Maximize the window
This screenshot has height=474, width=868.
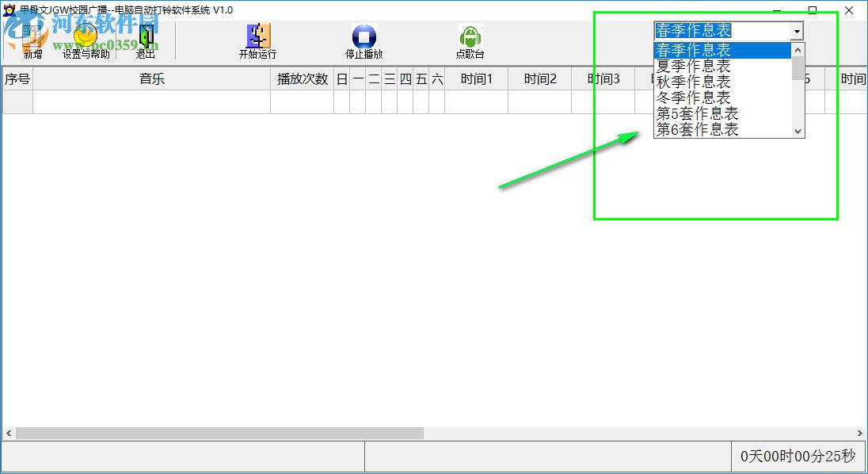point(812,10)
